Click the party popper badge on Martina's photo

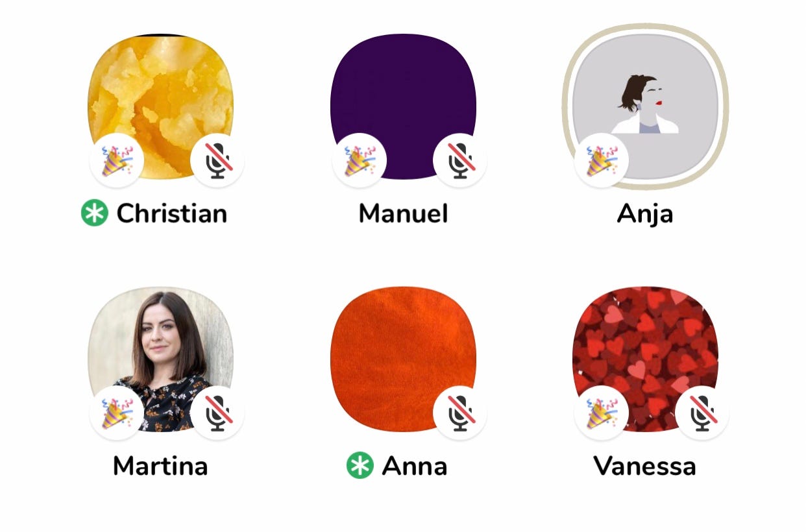(x=116, y=413)
